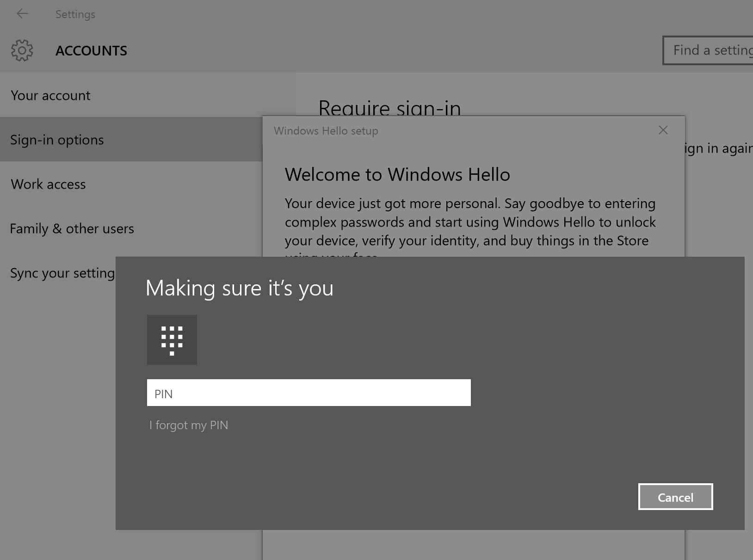
Task: Click the Accounts gear icon
Action: pos(22,50)
